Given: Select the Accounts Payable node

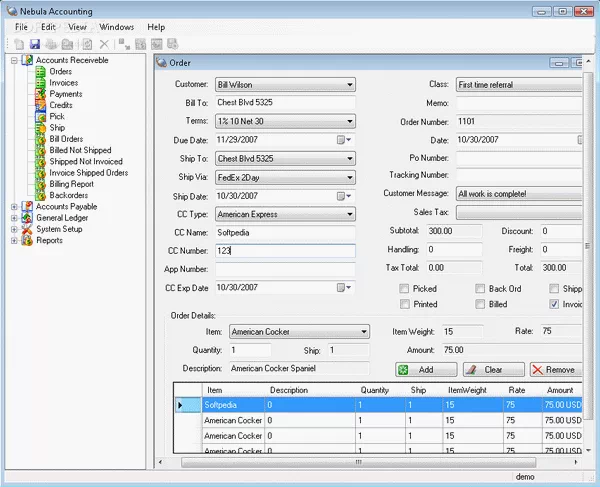Looking at the screenshot, I should coord(67,207).
